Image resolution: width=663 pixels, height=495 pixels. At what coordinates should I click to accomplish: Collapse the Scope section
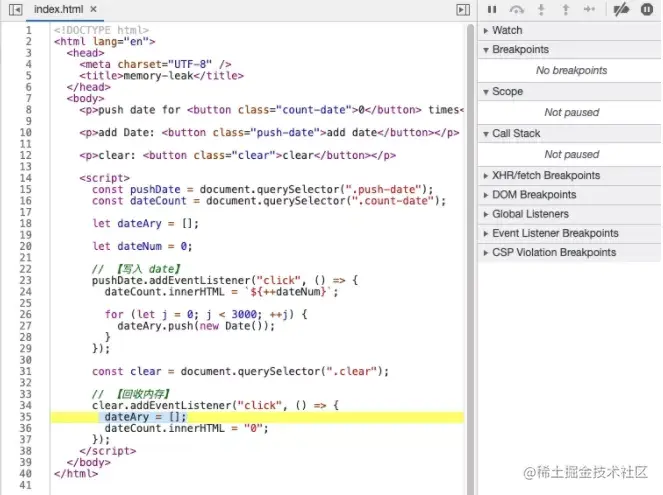(569, 91)
